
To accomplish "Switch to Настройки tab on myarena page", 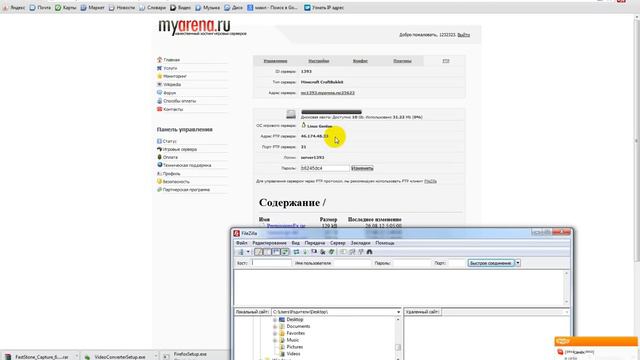I will pos(319,61).
